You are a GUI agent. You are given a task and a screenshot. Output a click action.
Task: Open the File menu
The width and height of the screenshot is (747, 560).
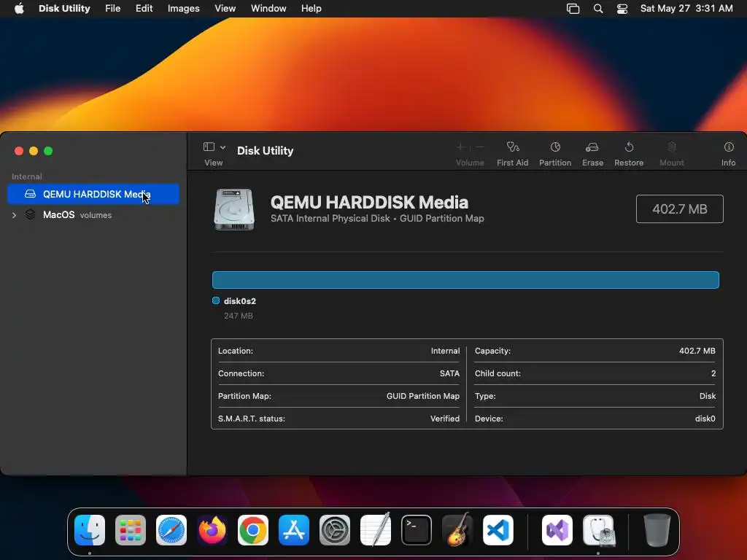point(112,9)
